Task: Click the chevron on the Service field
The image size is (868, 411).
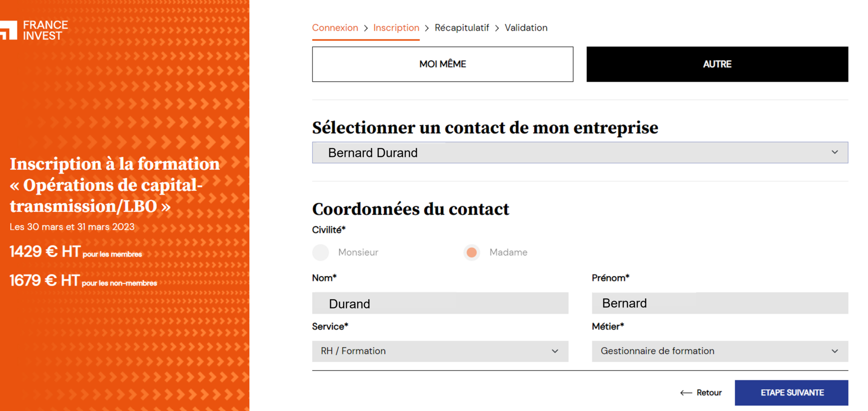Action: 555,351
